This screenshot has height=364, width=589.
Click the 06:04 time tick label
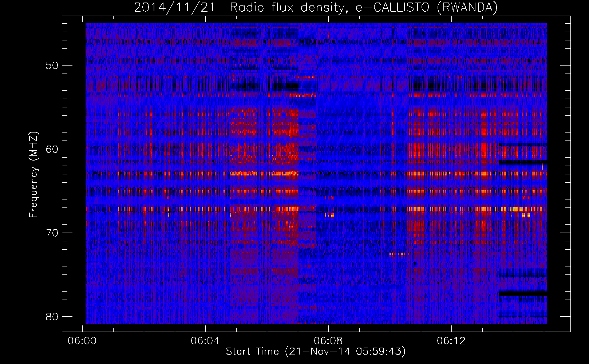click(205, 341)
